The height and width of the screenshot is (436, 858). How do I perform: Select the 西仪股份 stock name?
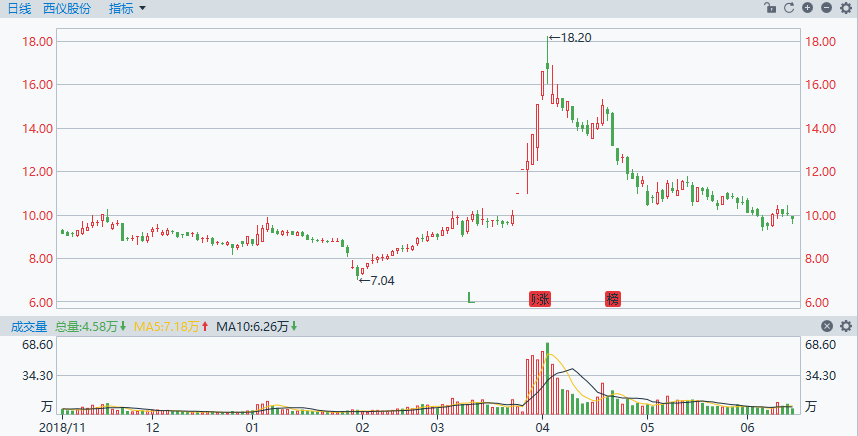tap(67, 8)
